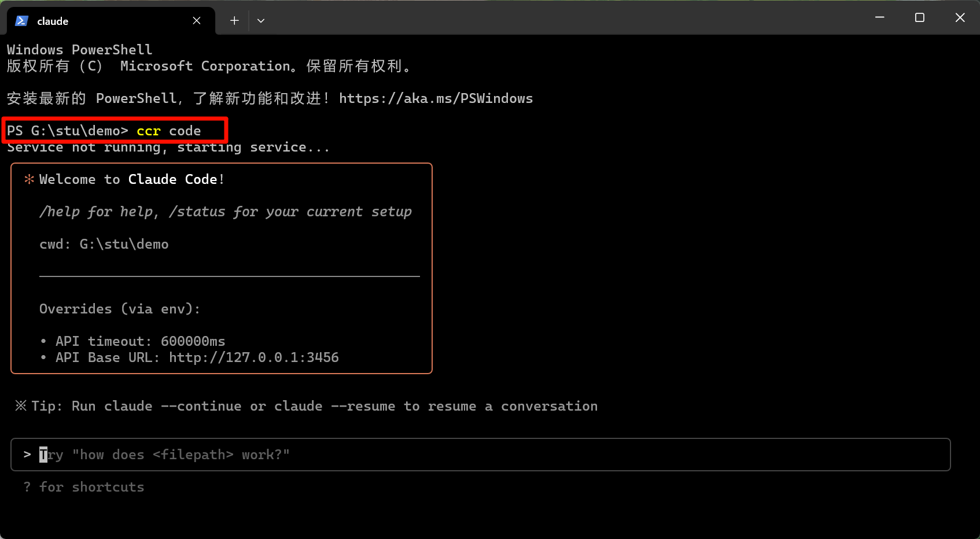Click the PowerShell icon on the claude tab
980x539 pixels.
click(x=21, y=20)
